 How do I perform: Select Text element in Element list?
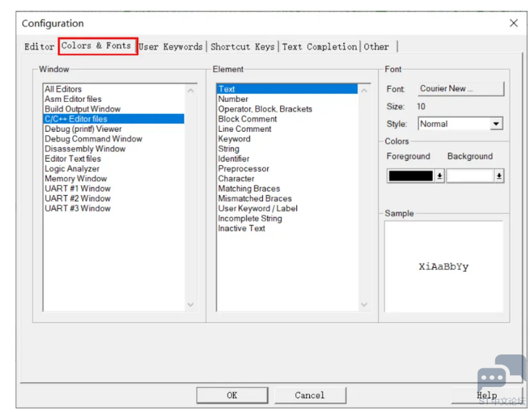tap(287, 89)
